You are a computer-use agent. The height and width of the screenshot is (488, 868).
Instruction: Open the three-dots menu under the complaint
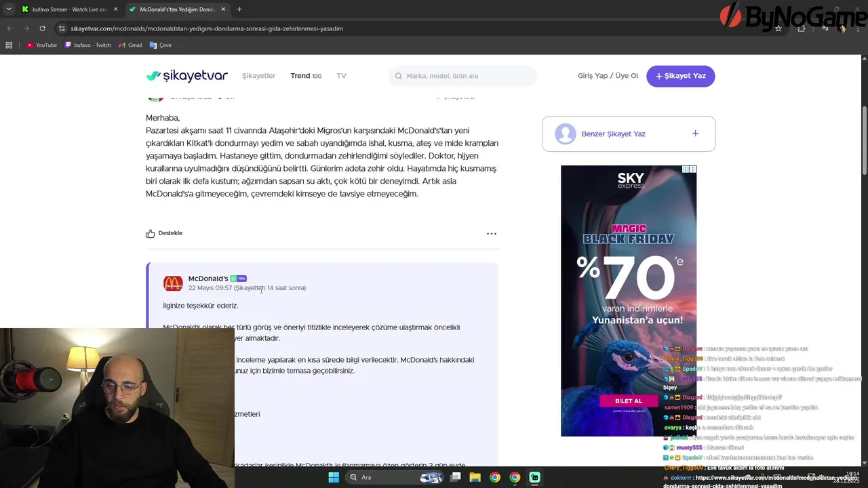492,233
